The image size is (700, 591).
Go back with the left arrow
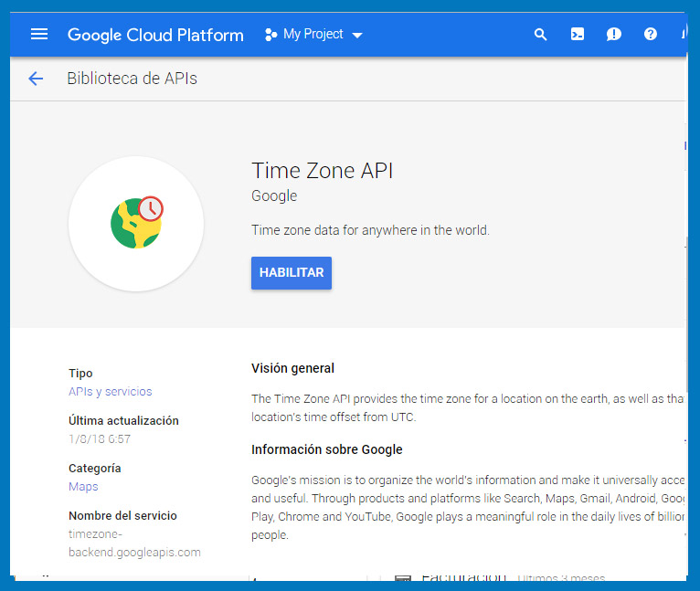tap(36, 79)
